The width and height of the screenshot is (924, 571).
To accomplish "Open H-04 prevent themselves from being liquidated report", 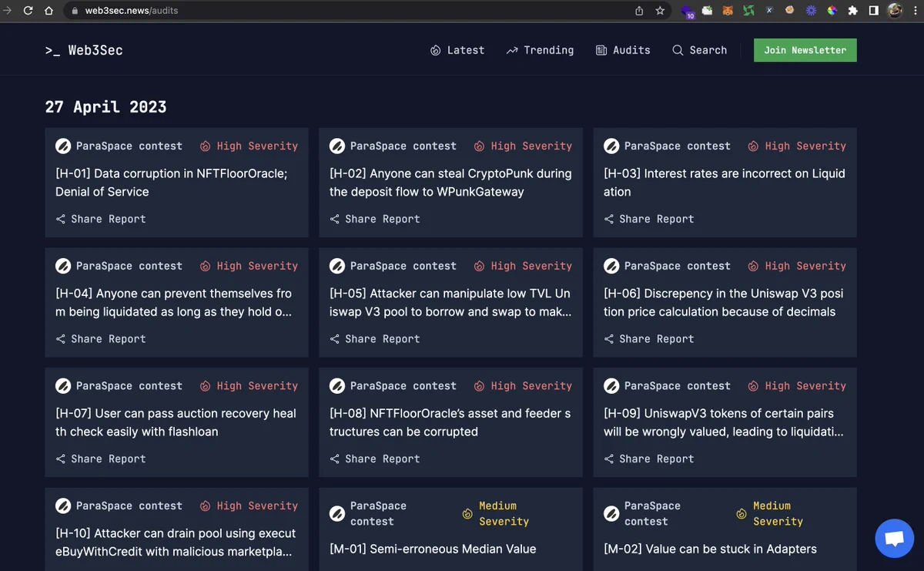I will coord(174,303).
